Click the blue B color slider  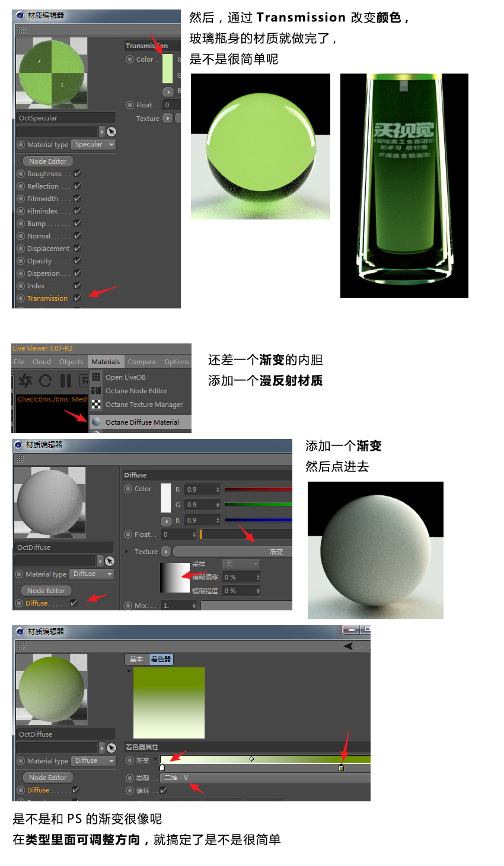click(x=258, y=520)
